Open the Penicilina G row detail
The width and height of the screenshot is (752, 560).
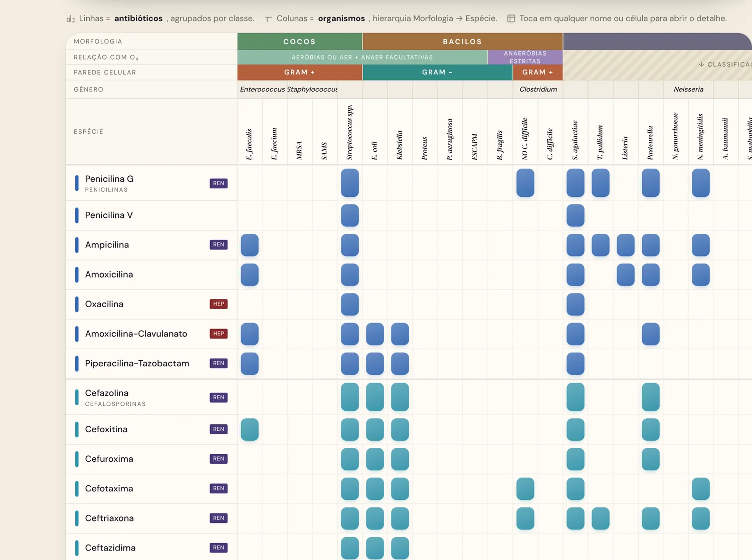tap(151, 183)
